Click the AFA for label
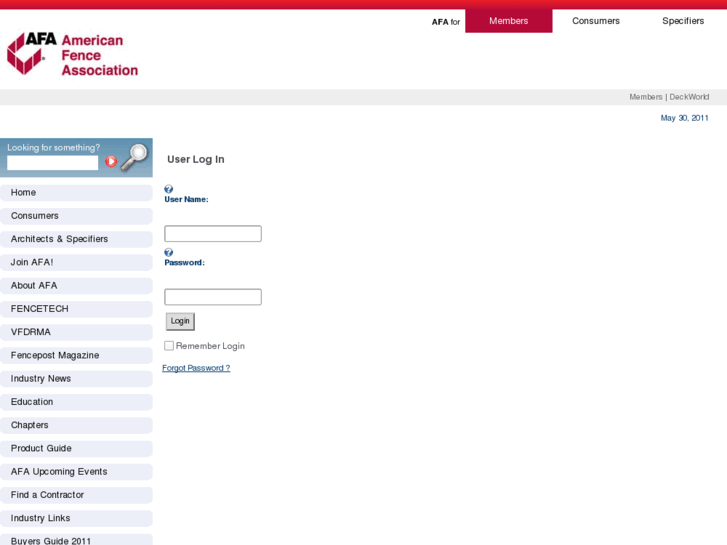Screen dimensions: 727x545 coord(446,22)
